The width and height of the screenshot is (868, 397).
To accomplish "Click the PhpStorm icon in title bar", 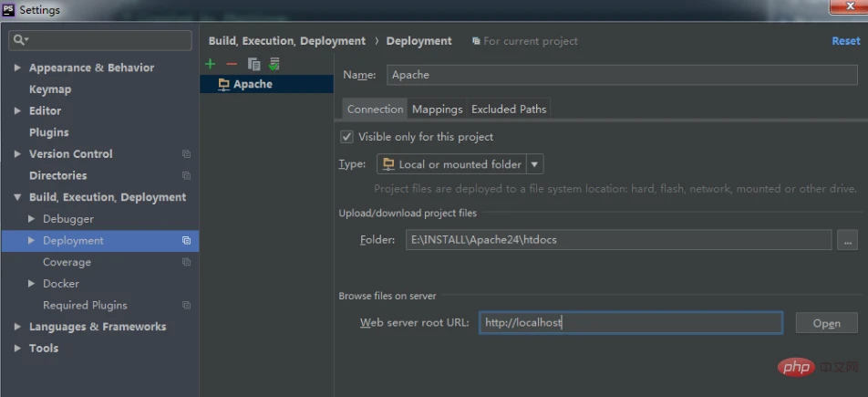I will tap(8, 9).
